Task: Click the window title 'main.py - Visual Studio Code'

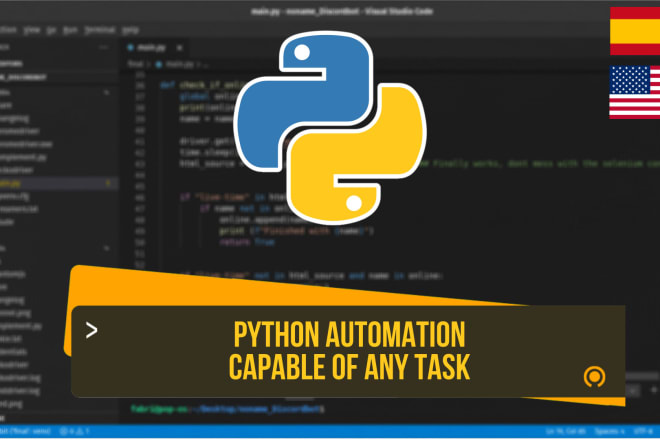Action: pyautogui.click(x=342, y=11)
